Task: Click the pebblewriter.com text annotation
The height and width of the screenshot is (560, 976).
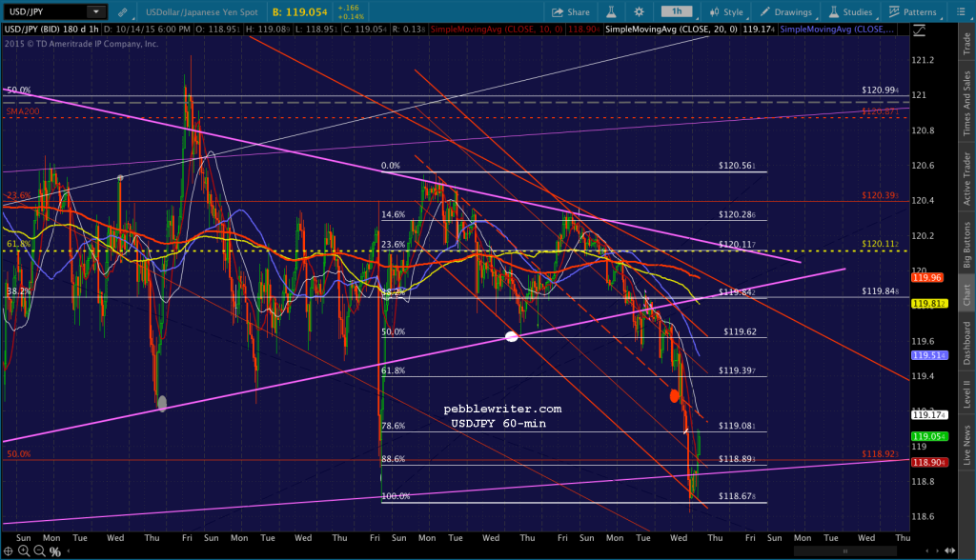Action: (502, 409)
